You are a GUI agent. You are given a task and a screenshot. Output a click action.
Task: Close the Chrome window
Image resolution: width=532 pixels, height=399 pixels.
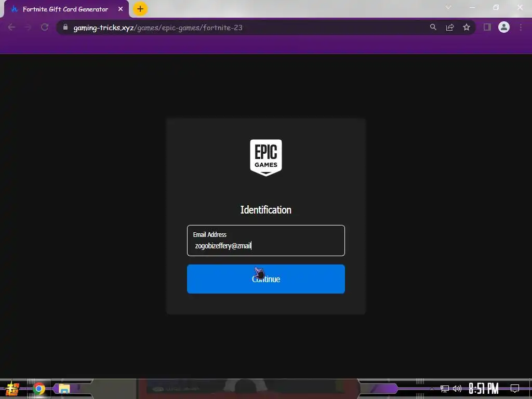click(520, 7)
